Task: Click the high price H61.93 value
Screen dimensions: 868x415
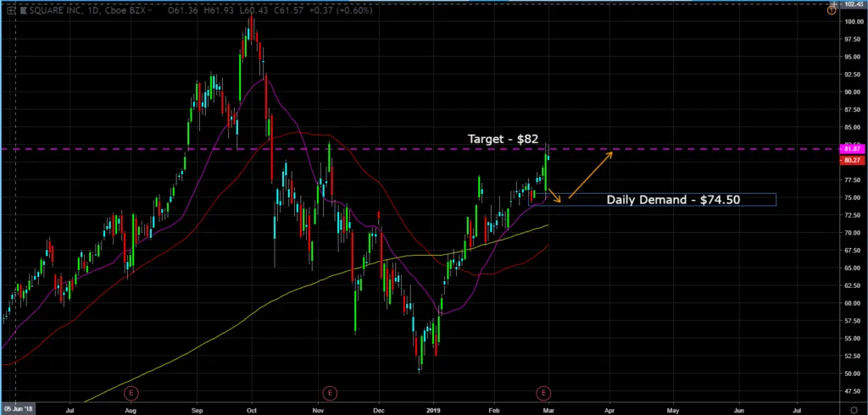Action: 217,10
